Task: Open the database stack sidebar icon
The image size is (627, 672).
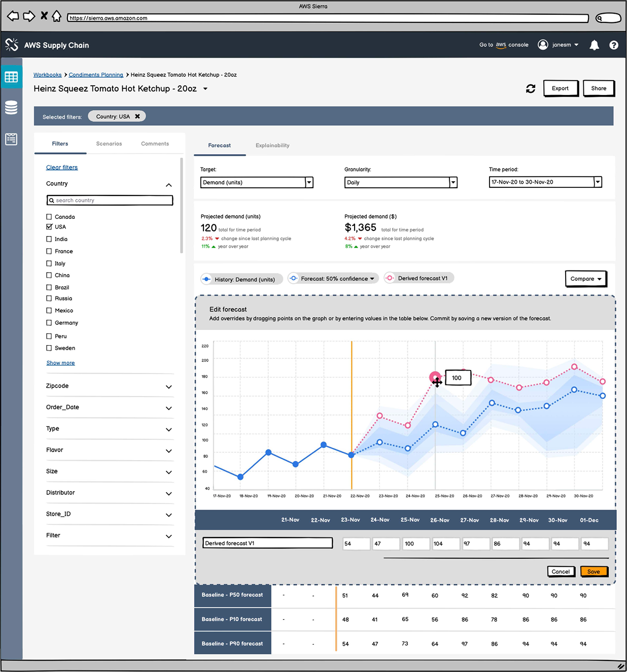Action: pyautogui.click(x=11, y=108)
